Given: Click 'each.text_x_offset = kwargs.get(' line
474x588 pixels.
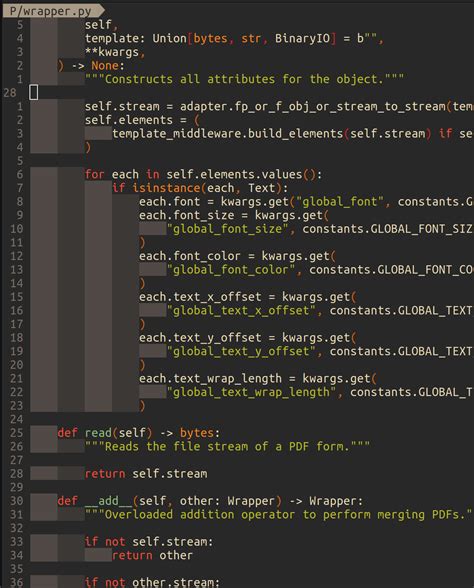Looking at the screenshot, I should click(248, 297).
